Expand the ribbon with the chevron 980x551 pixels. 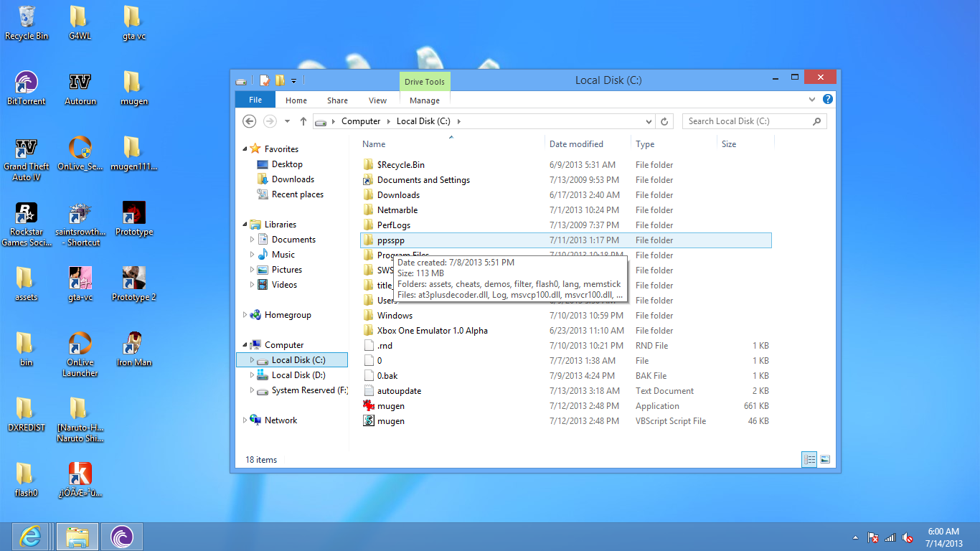[x=812, y=100]
